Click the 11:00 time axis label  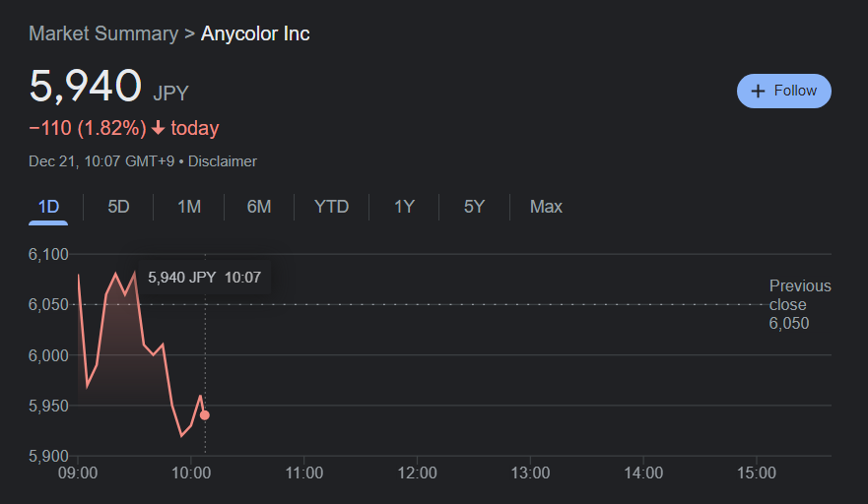tap(303, 473)
